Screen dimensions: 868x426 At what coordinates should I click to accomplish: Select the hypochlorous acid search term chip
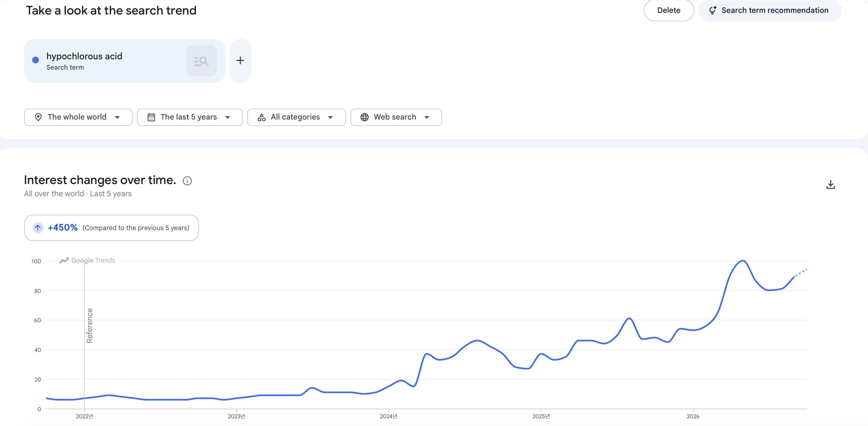(125, 61)
